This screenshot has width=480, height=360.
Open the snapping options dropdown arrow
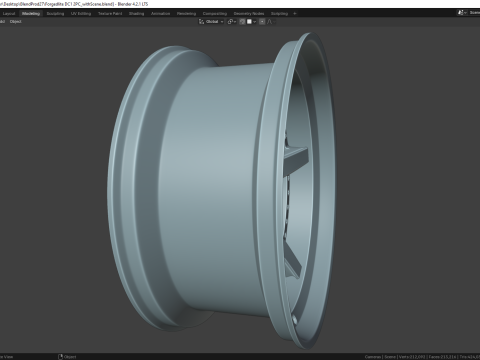point(255,22)
